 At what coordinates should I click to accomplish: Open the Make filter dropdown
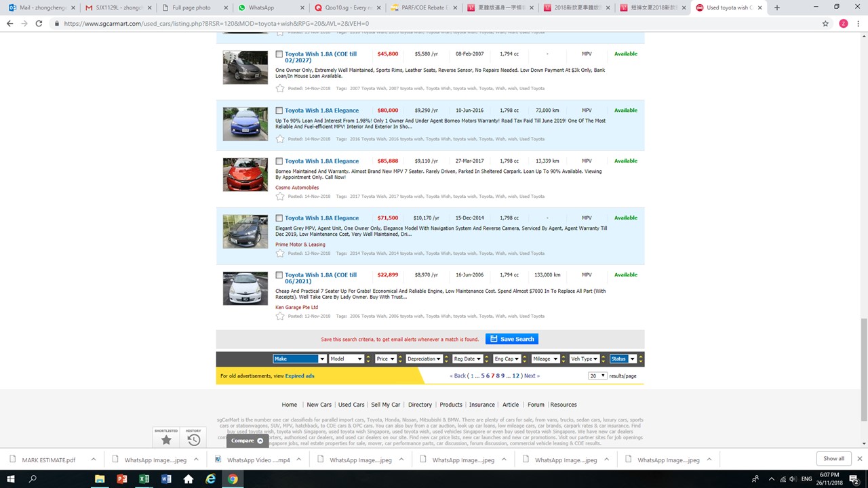coord(299,359)
